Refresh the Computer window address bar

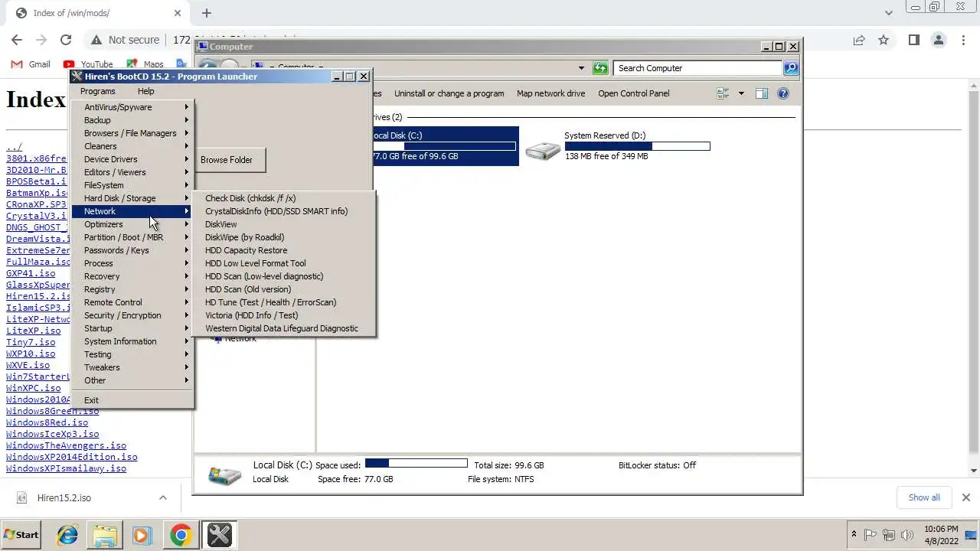[599, 68]
